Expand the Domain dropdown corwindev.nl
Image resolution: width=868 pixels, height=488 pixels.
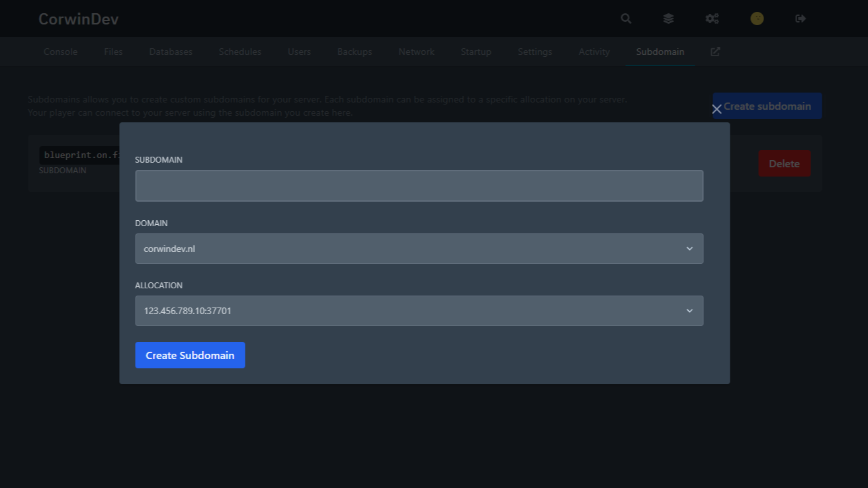[x=419, y=249]
